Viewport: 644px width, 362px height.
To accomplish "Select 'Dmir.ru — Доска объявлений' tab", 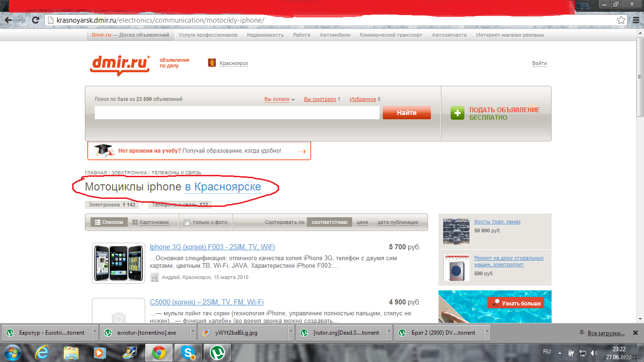I will click(131, 35).
